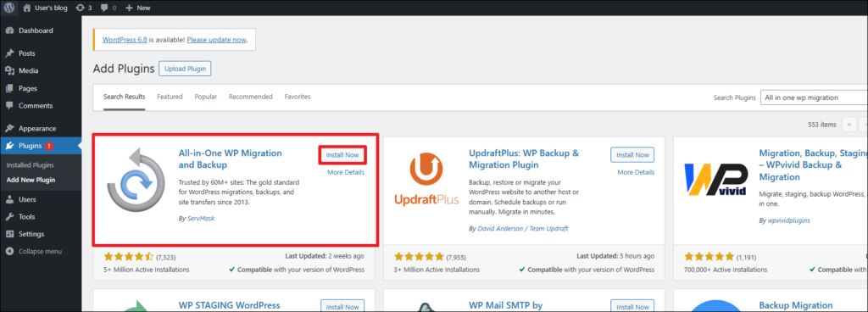
Task: Open the WP STAGING WordPress title link
Action: coord(229,305)
